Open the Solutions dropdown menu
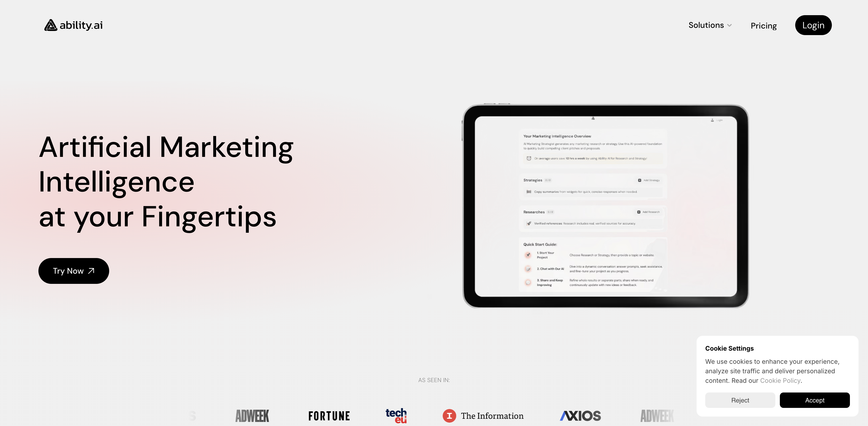868x426 pixels. tap(710, 25)
